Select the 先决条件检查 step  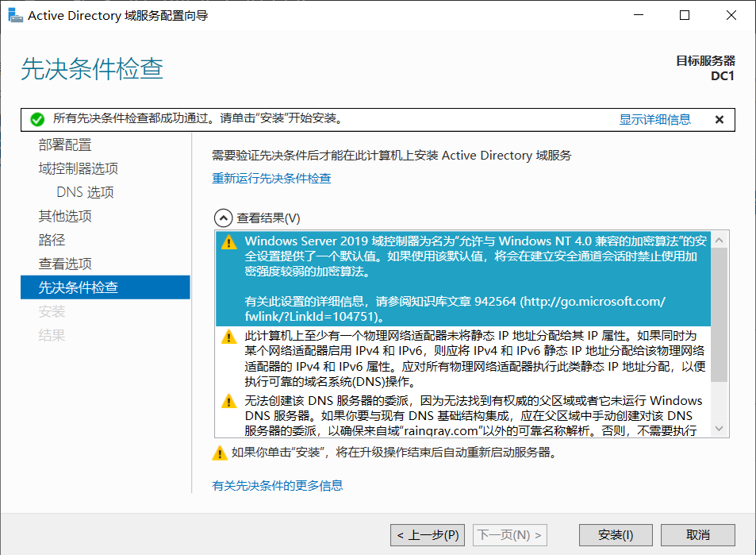click(x=105, y=287)
